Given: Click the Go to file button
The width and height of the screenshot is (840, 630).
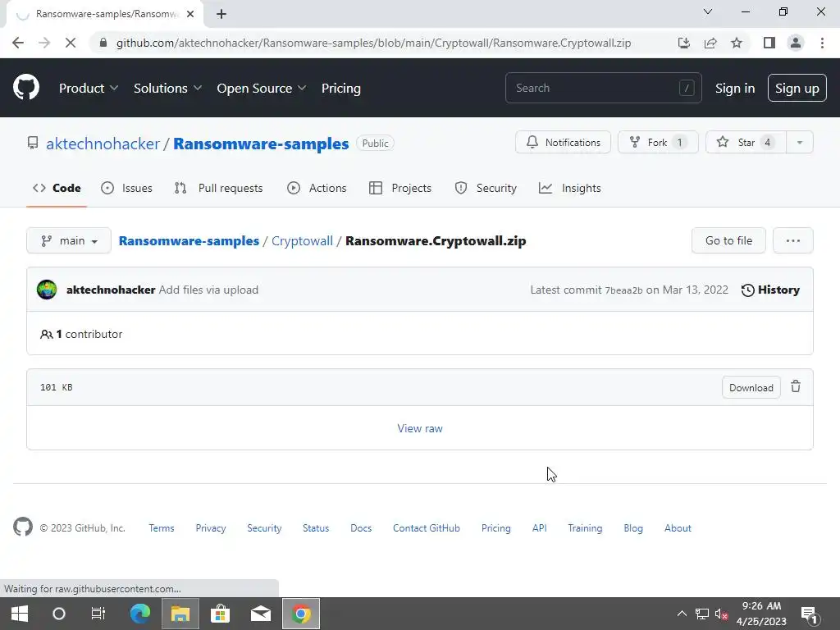Looking at the screenshot, I should (x=728, y=240).
